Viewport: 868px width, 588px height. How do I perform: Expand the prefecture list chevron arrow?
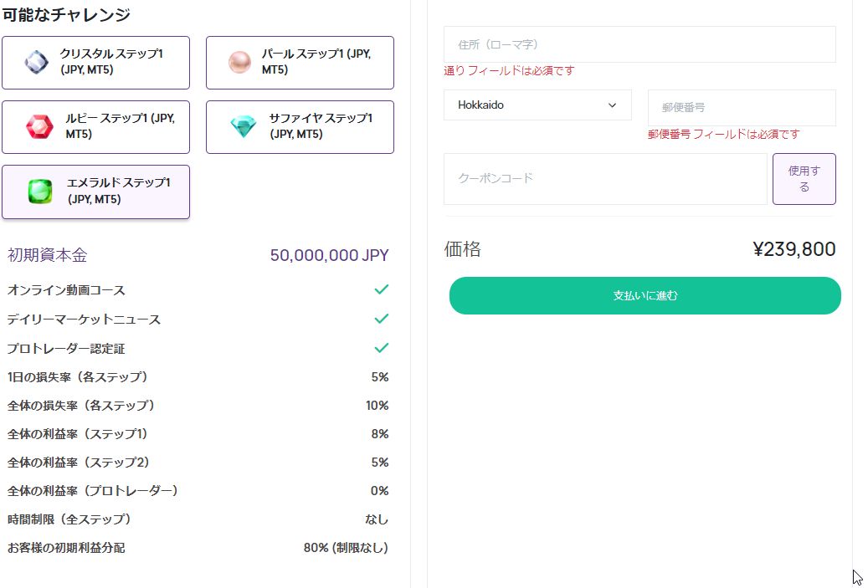(612, 105)
